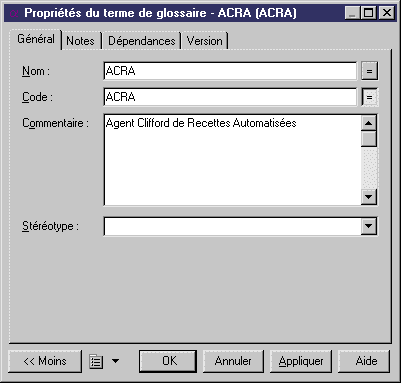Click the Commentaire scrollbar thumb
The image size is (401, 383).
pyautogui.click(x=369, y=139)
